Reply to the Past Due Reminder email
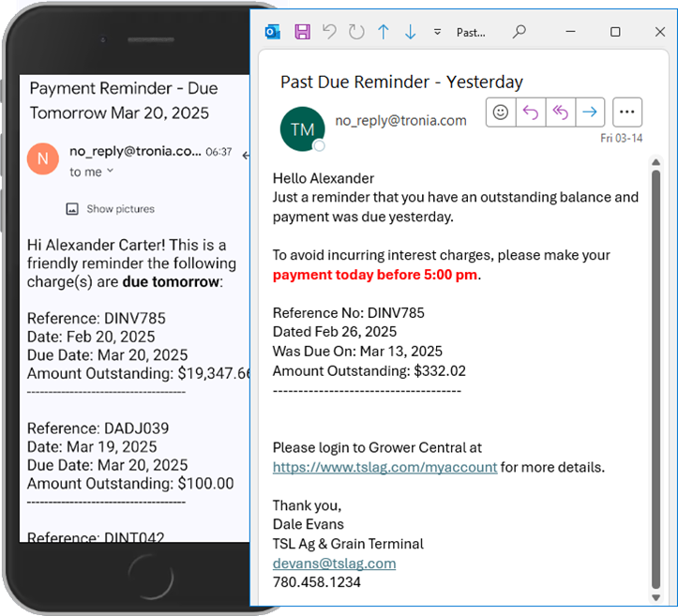Screen dimensions: 678x616 pyautogui.click(x=531, y=113)
